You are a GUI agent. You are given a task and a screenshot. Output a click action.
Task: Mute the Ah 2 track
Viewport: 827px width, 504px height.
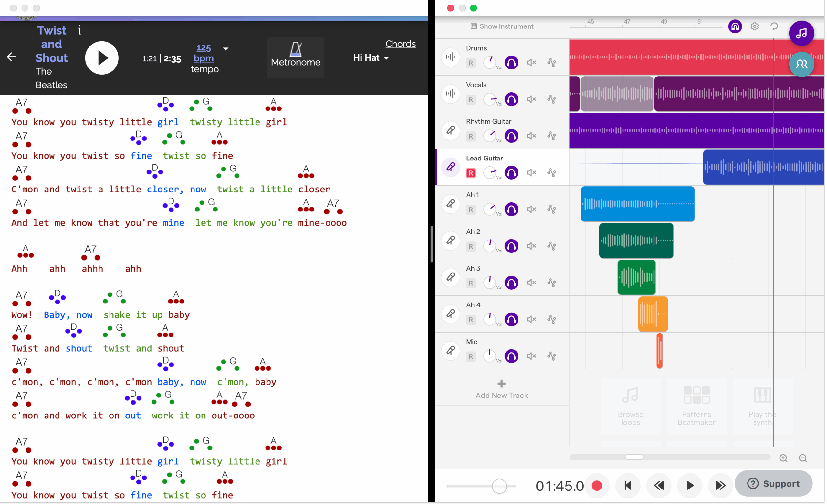point(531,246)
